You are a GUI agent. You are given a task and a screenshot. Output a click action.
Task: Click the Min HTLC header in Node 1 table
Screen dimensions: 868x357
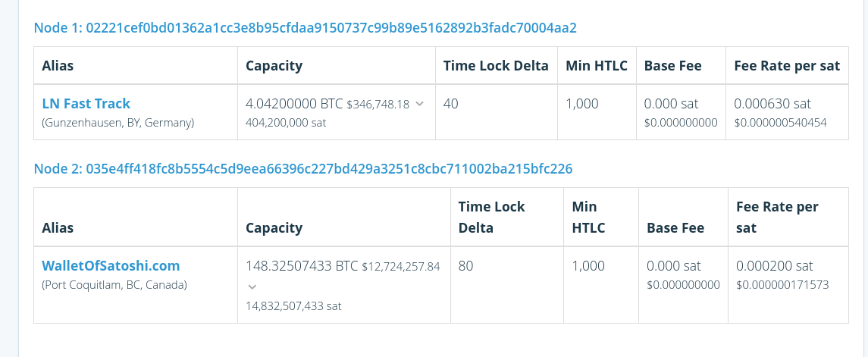[597, 66]
